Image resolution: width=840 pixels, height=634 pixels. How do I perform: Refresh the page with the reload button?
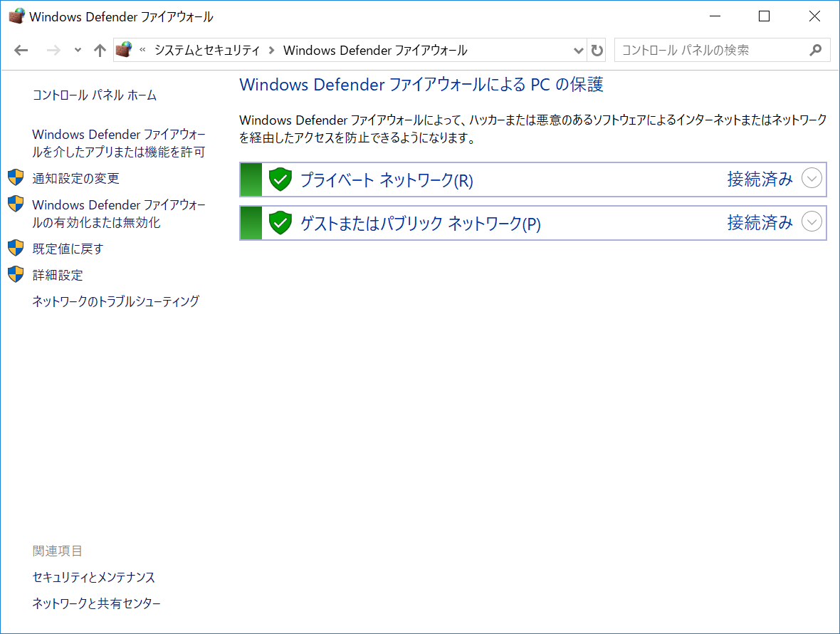[597, 51]
